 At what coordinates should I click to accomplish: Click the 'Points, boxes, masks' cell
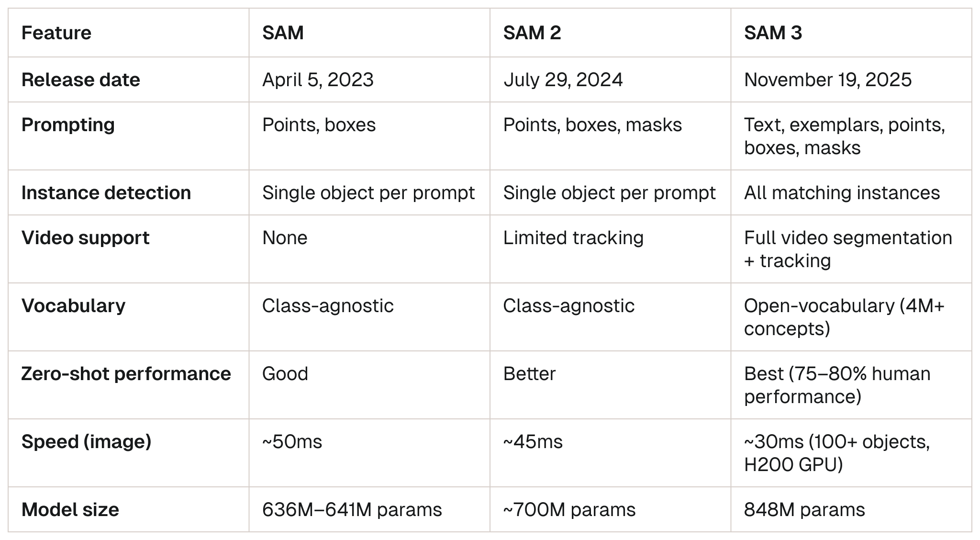pos(592,124)
